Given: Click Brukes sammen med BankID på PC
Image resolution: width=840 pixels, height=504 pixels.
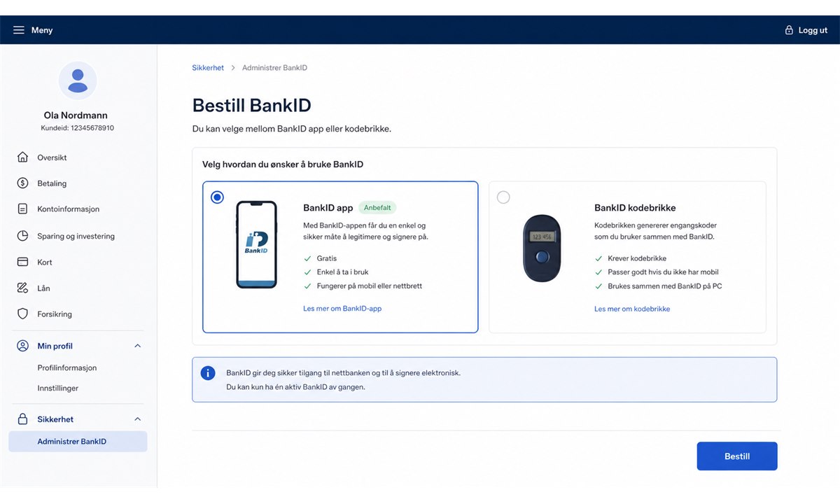Looking at the screenshot, I should (665, 286).
